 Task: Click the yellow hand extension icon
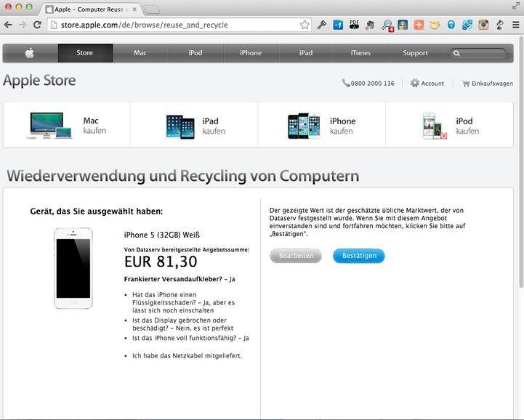(x=435, y=25)
